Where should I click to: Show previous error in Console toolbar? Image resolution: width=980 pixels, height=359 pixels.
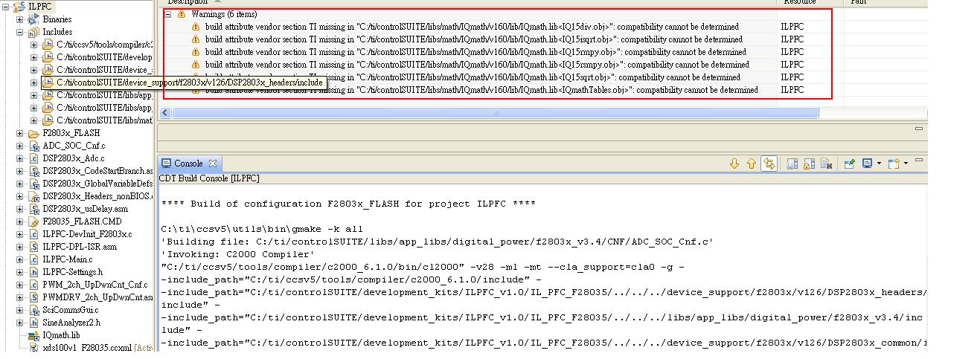(752, 164)
